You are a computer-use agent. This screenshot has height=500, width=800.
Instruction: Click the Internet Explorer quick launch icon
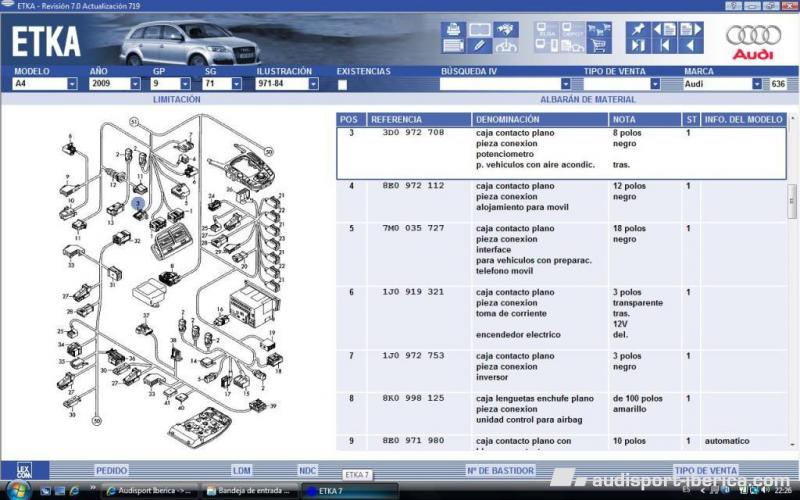(74, 491)
